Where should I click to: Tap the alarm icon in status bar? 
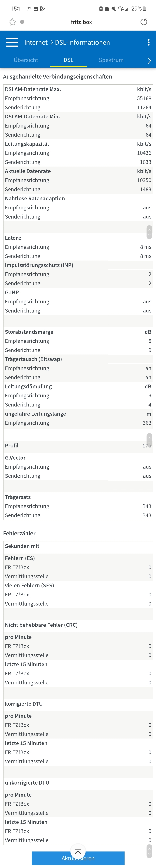(107, 9)
